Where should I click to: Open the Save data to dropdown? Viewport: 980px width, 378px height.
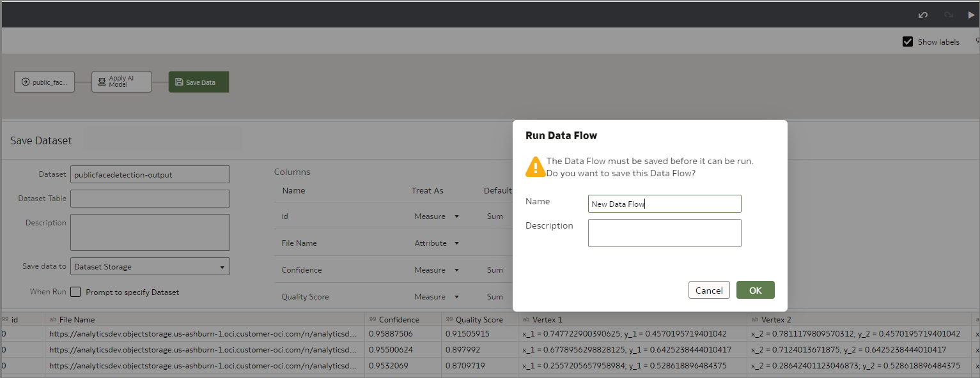(150, 267)
